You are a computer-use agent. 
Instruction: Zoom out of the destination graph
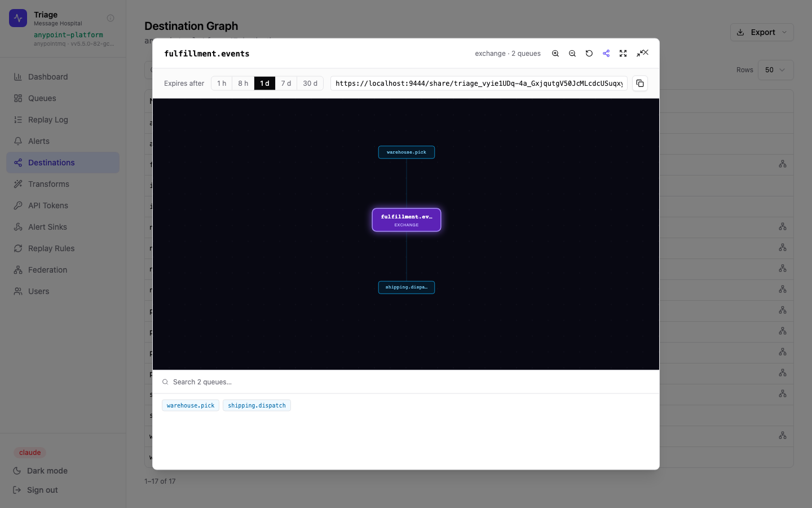[572, 54]
